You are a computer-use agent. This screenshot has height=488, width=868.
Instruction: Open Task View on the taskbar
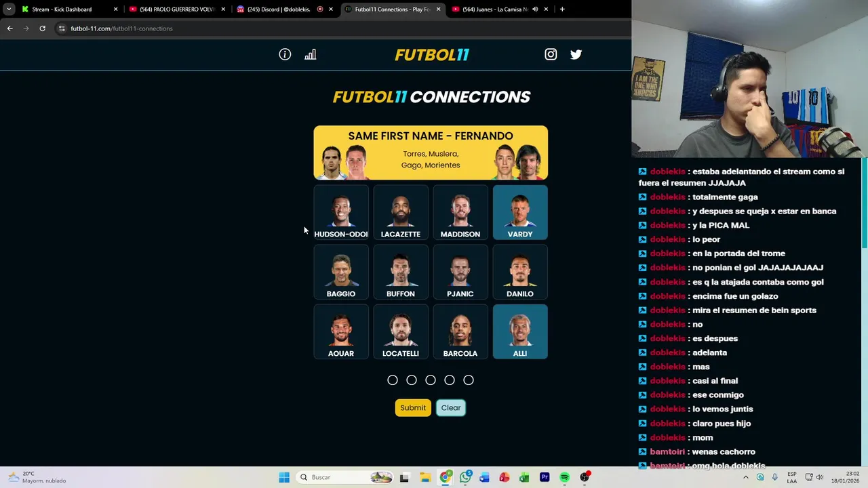(405, 477)
